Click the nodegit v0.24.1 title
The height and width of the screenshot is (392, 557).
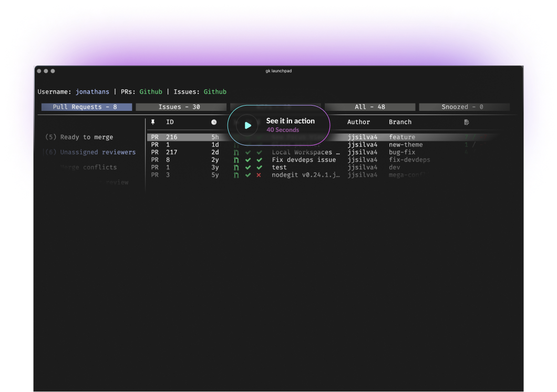coord(305,175)
